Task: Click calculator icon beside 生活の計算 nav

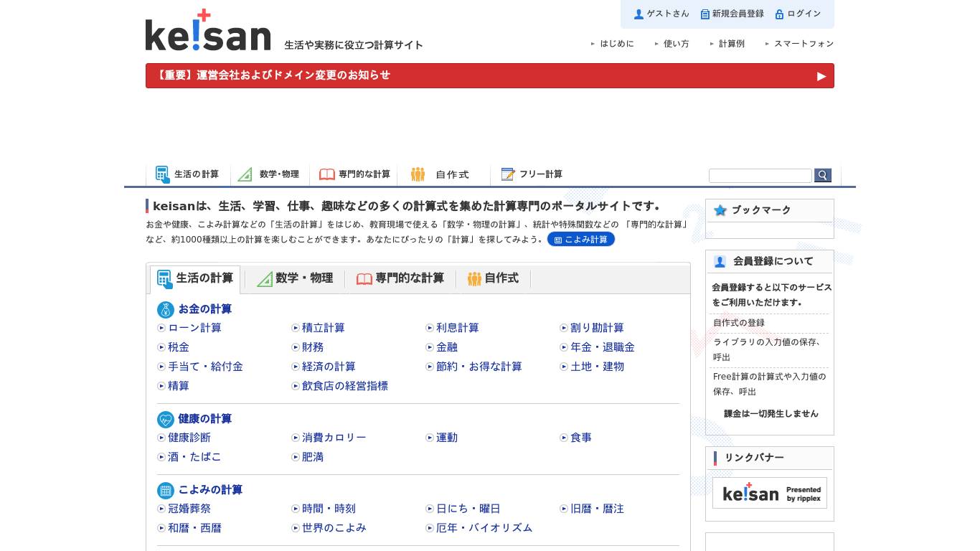Action: [163, 174]
